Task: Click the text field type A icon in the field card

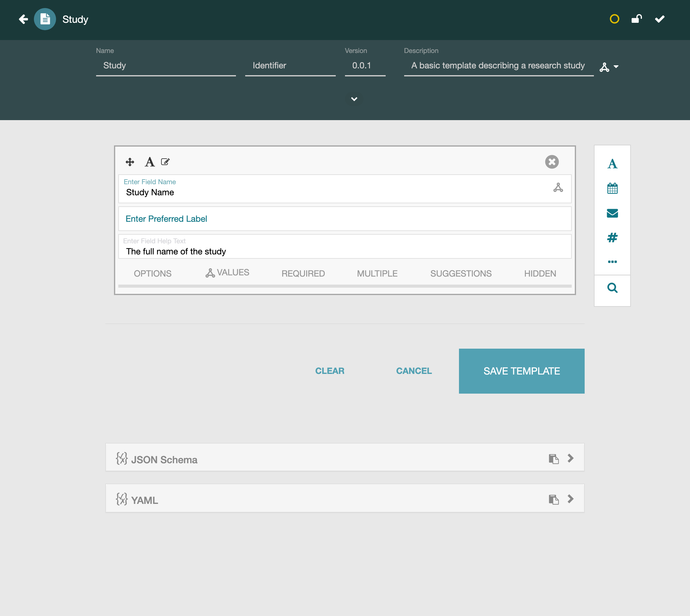Action: (x=150, y=162)
